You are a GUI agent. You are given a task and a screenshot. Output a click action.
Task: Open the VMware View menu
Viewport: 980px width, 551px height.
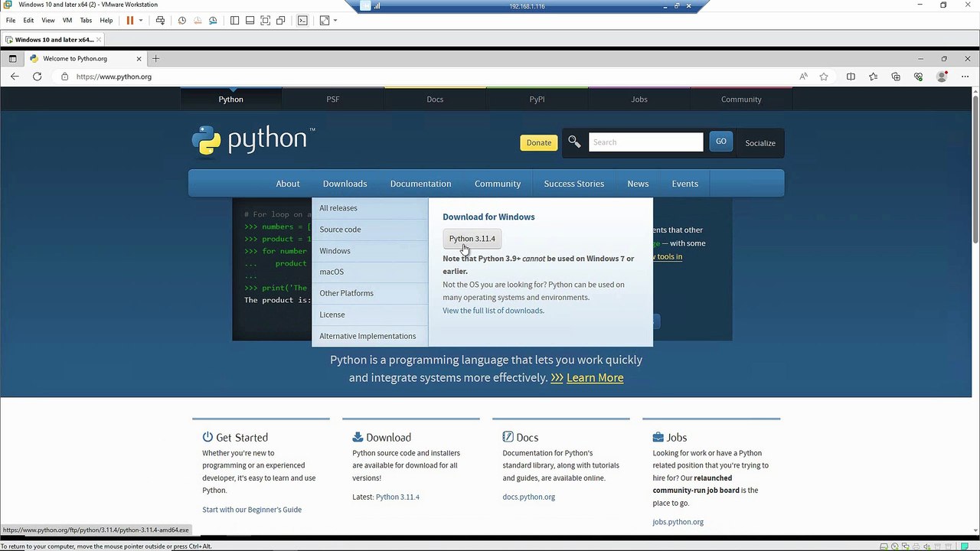[x=48, y=21]
